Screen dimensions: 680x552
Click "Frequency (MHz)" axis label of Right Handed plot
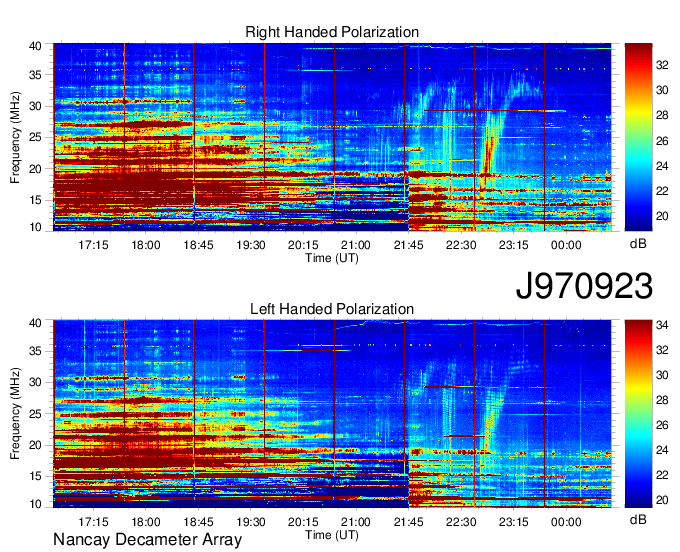[x=15, y=137]
